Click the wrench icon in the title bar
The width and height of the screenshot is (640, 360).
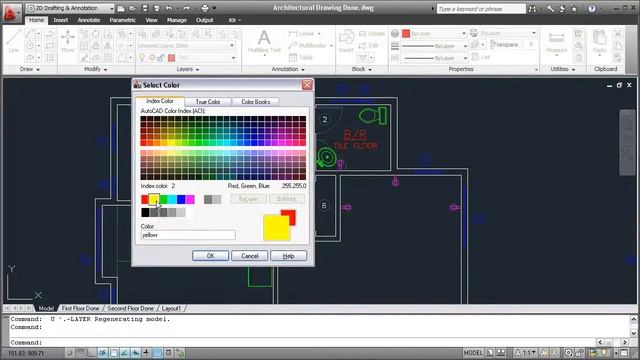click(551, 9)
